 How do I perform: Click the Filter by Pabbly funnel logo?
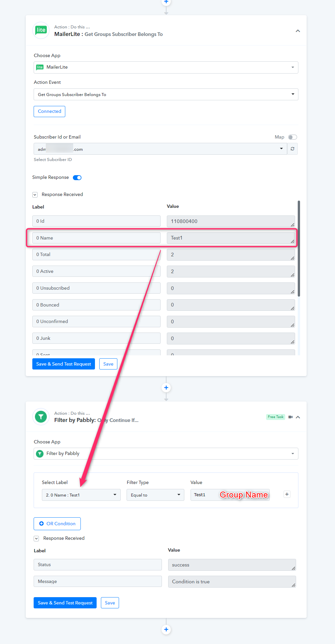pyautogui.click(x=41, y=417)
